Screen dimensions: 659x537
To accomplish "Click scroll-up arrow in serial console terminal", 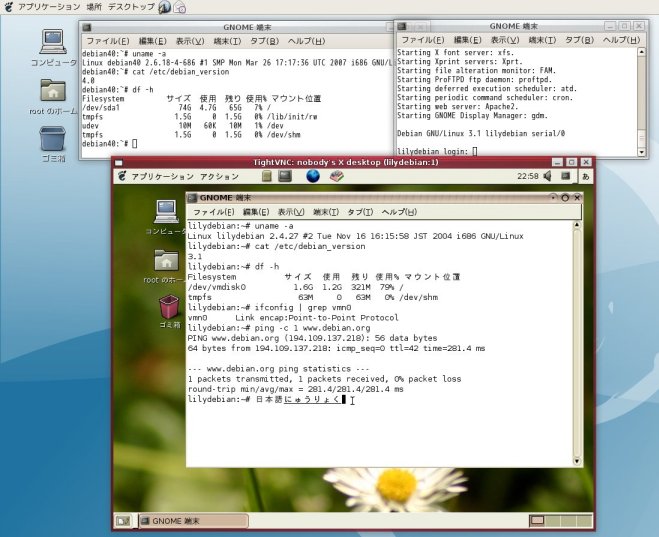I will coord(641,52).
